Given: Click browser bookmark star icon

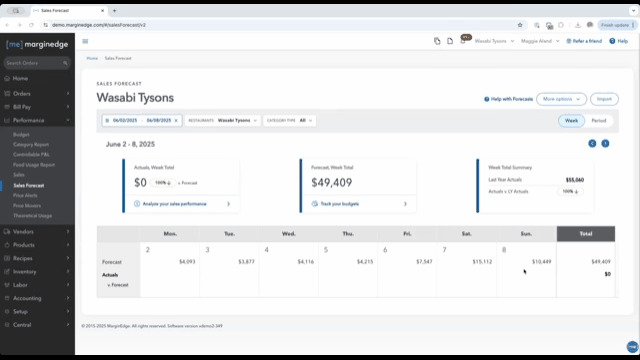Looking at the screenshot, I should 520,25.
